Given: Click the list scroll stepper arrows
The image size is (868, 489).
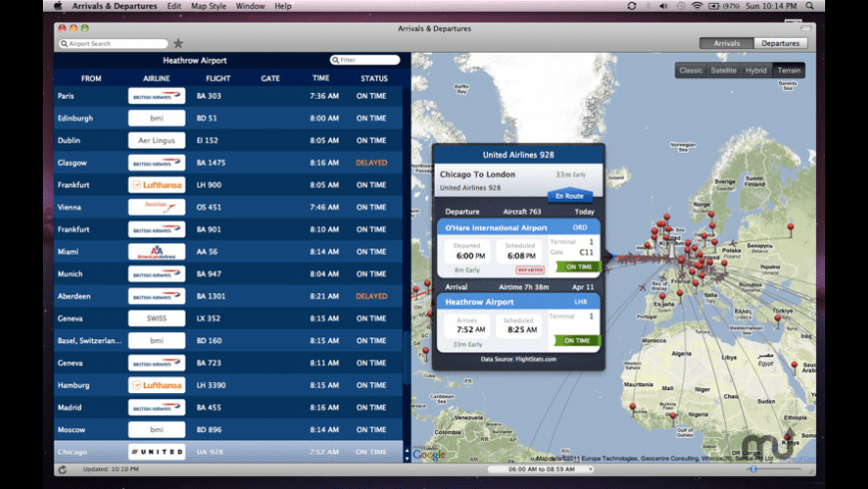Looking at the screenshot, I should coord(407,455).
